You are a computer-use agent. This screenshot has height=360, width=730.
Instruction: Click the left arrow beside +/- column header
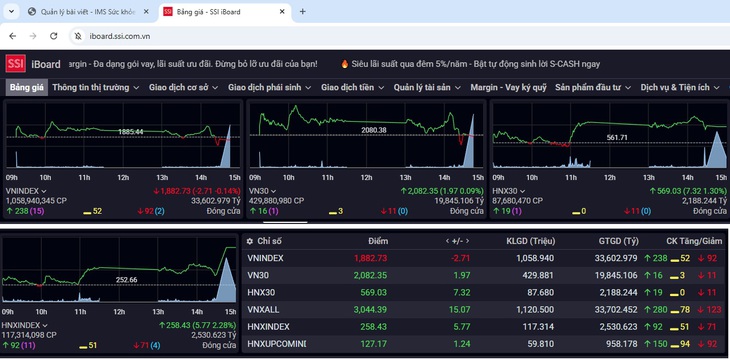coord(448,241)
